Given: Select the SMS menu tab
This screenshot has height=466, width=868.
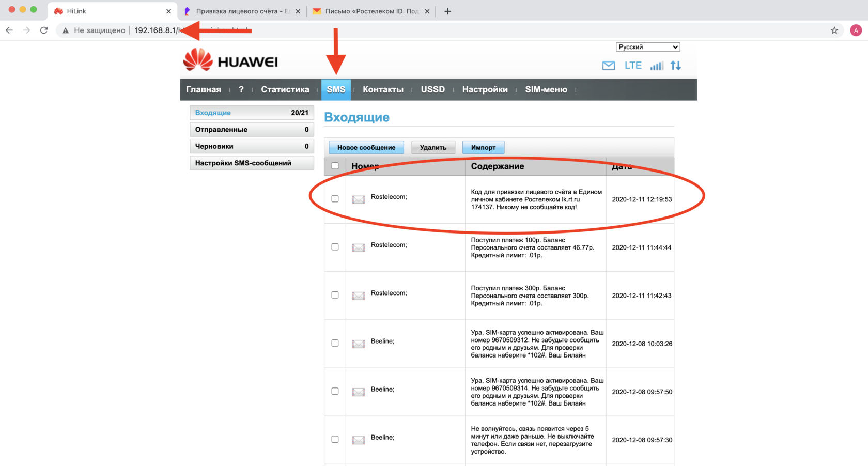Looking at the screenshot, I should 336,89.
